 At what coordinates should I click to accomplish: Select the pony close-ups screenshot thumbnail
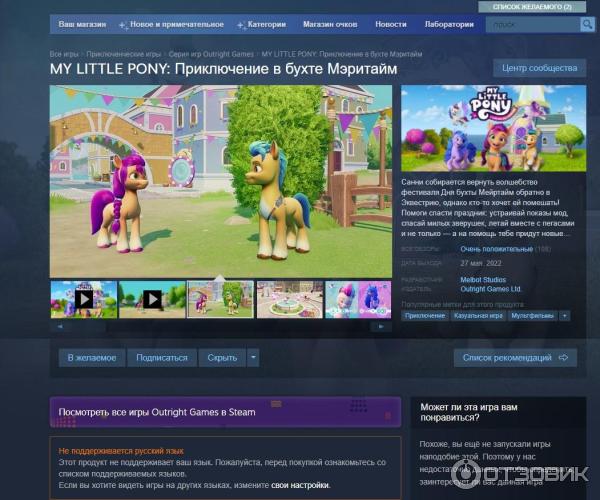(358, 300)
